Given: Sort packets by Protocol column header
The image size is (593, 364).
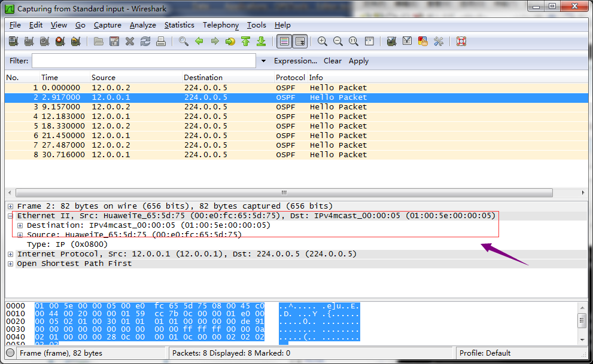Looking at the screenshot, I should tap(290, 78).
